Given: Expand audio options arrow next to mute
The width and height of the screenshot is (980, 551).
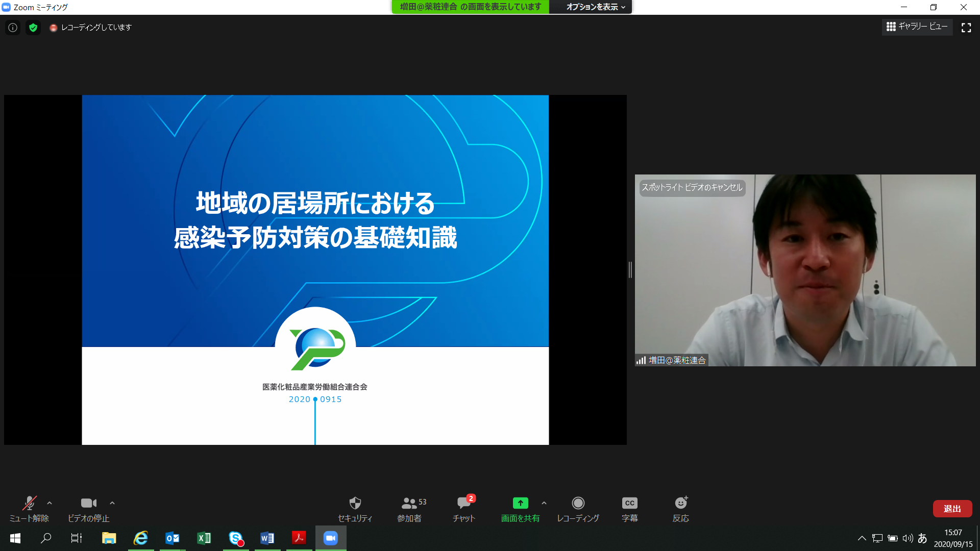Looking at the screenshot, I should (50, 503).
